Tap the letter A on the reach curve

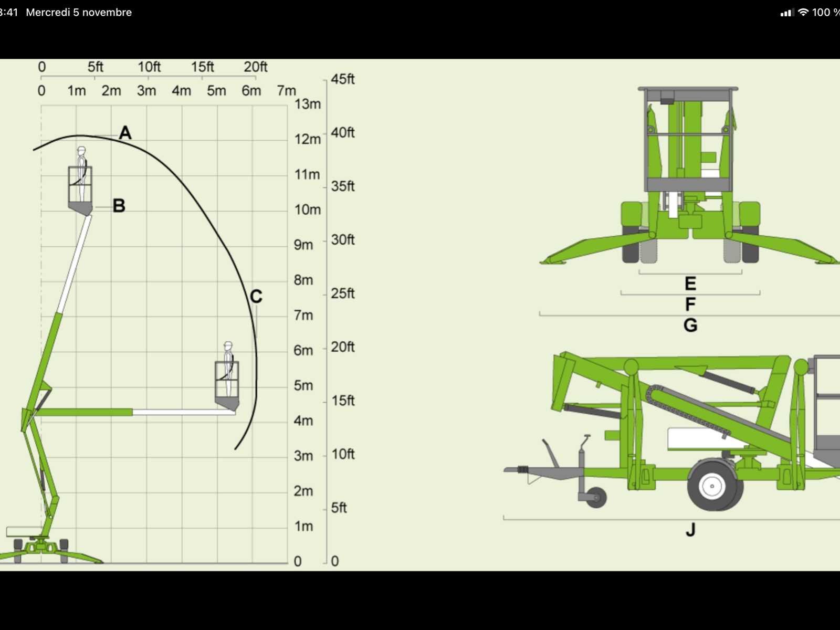pyautogui.click(x=125, y=133)
